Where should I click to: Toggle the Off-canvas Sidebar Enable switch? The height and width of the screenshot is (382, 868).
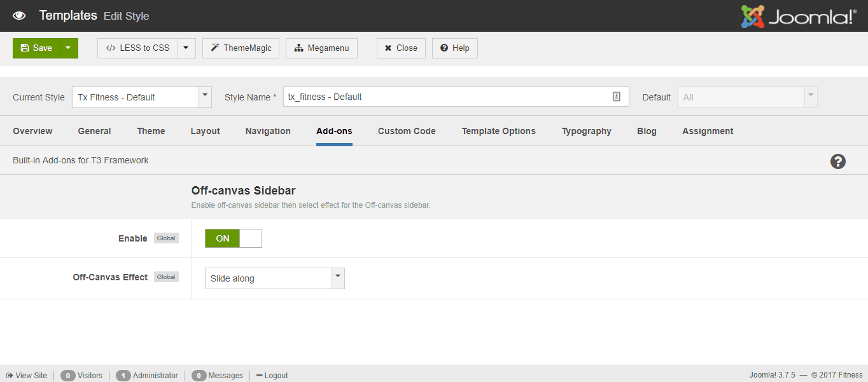pyautogui.click(x=233, y=238)
